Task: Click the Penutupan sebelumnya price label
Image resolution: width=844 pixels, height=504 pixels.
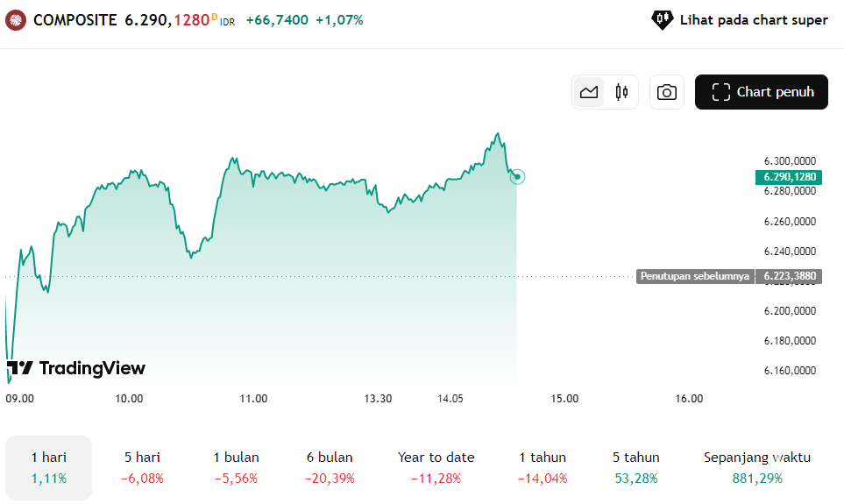Action: pos(694,276)
